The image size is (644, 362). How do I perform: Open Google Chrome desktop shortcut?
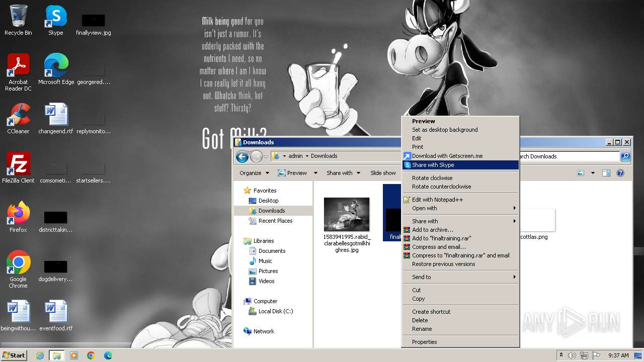point(18,269)
